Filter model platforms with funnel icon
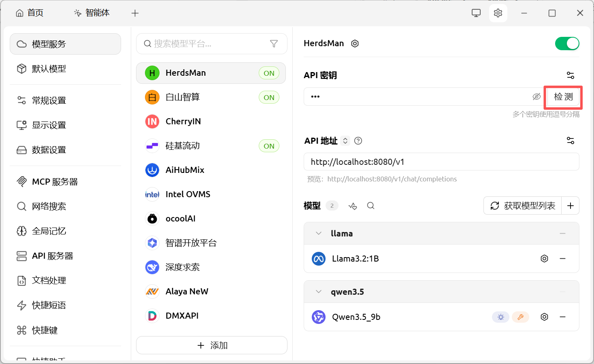The image size is (594, 364). [274, 44]
